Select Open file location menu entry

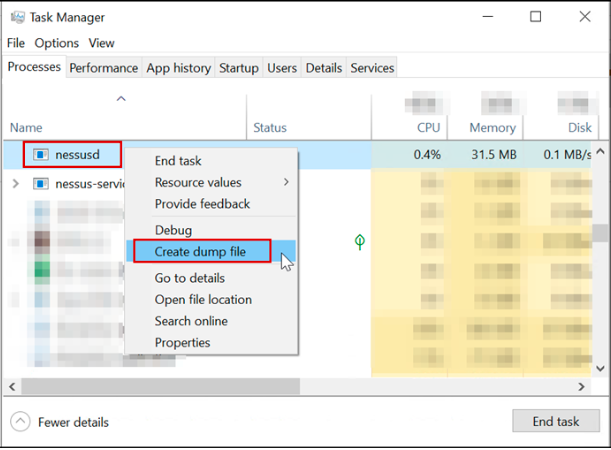tap(203, 299)
